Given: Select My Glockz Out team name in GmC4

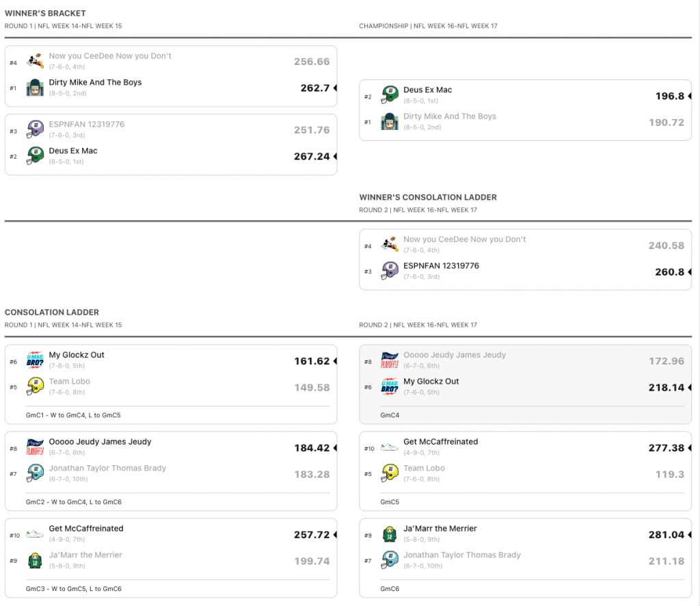Looking at the screenshot, I should (431, 382).
